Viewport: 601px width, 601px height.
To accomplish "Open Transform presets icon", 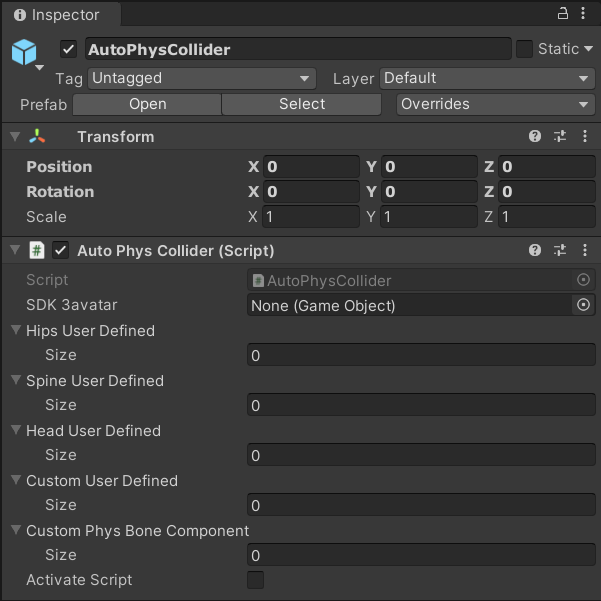I will 560,137.
